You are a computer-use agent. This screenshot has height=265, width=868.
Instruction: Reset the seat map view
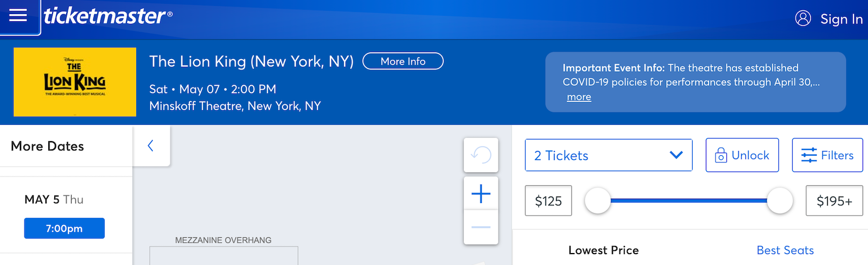(x=481, y=155)
